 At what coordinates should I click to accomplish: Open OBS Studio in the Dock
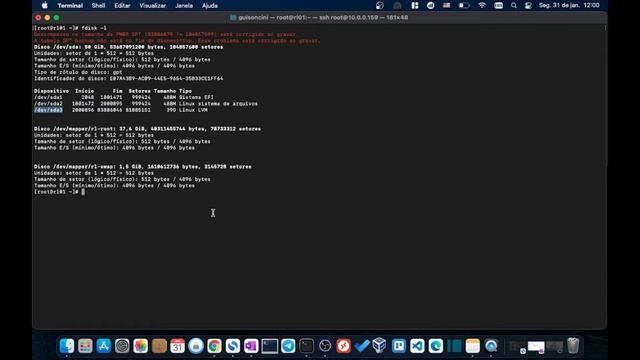[x=325, y=346]
